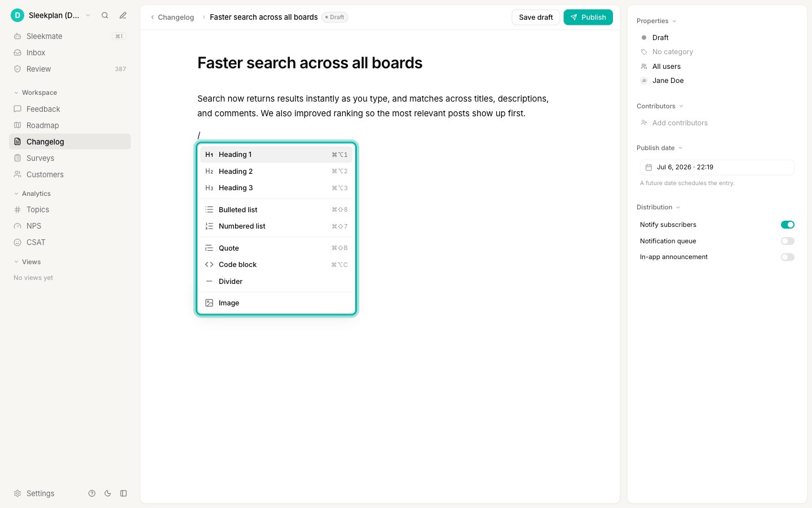Click the Feedback speech bubble icon

17,109
